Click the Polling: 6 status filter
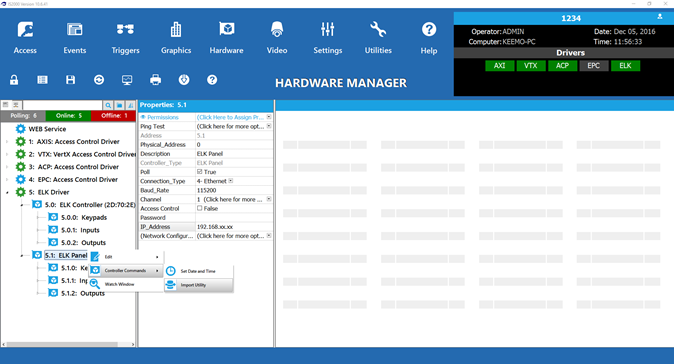 click(x=23, y=116)
